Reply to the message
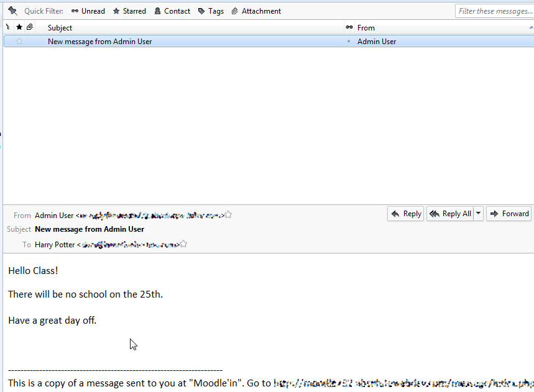The height and width of the screenshot is (392, 534). [x=405, y=214]
